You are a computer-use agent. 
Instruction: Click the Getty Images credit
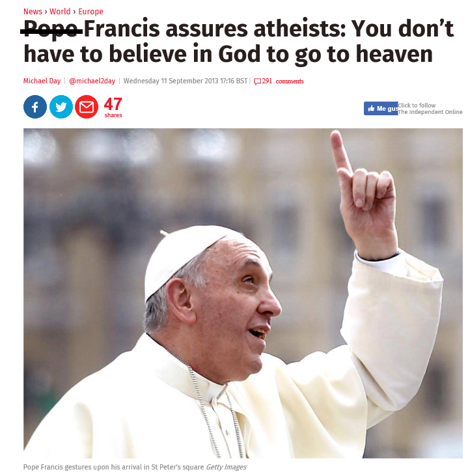(x=226, y=467)
